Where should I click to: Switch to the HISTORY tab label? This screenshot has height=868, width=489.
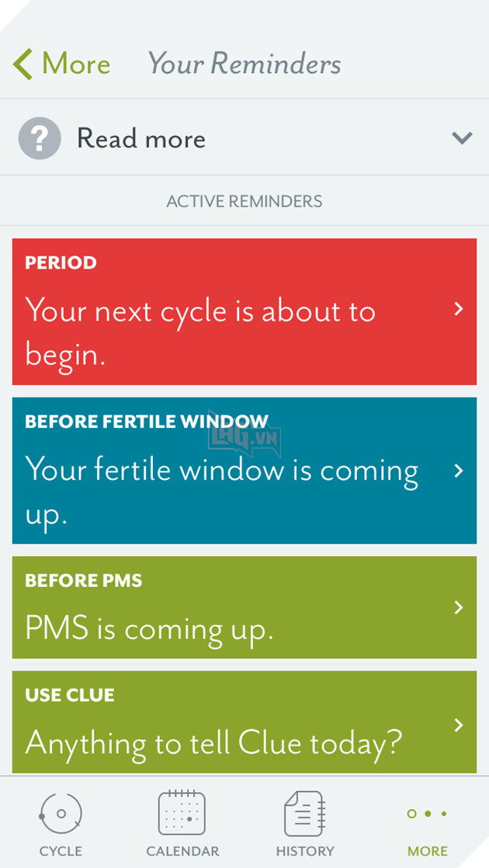[x=305, y=851]
